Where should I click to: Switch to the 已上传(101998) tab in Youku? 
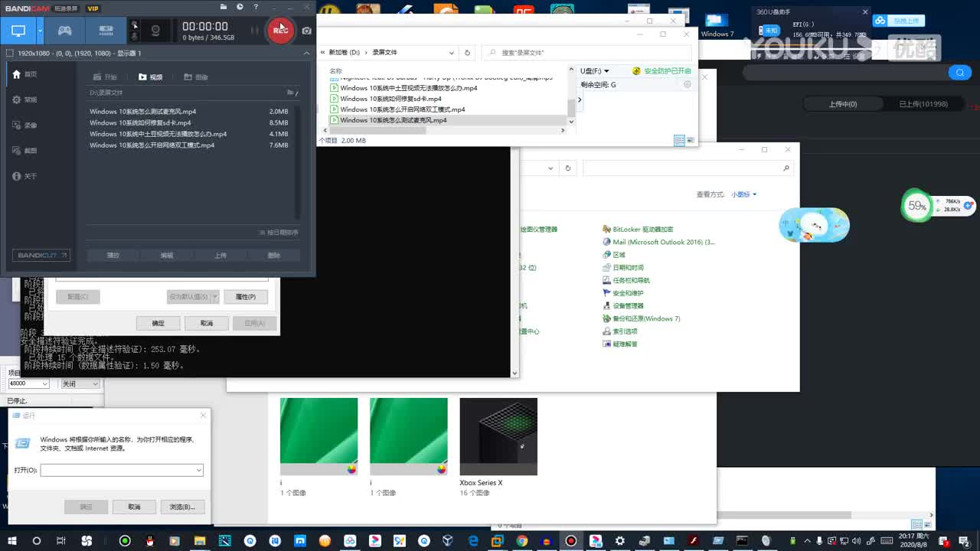coord(923,104)
